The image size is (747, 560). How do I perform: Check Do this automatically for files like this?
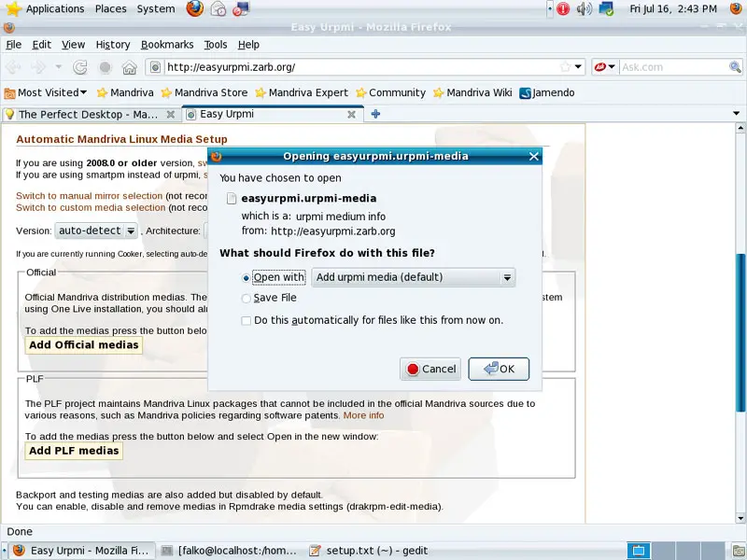[x=246, y=320]
